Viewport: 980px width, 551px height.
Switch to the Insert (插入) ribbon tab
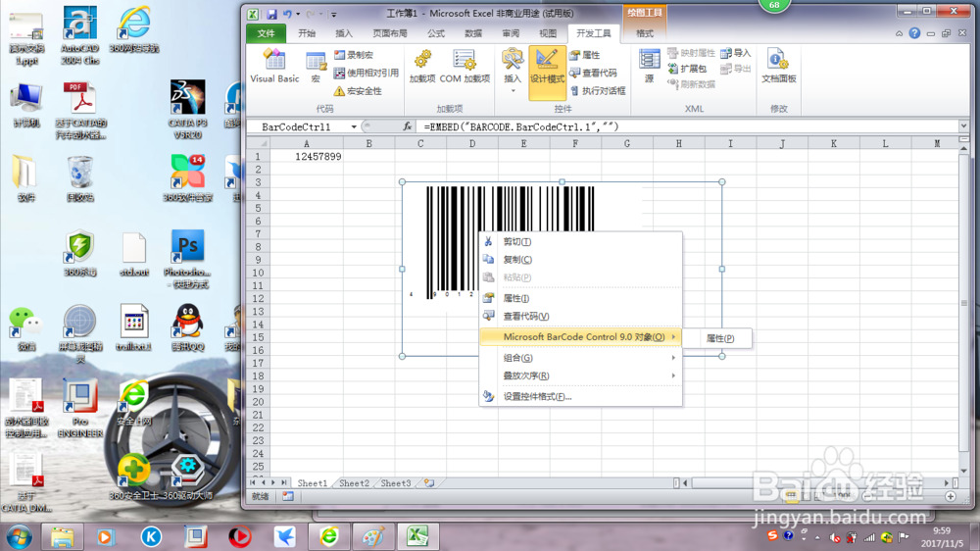(x=344, y=33)
